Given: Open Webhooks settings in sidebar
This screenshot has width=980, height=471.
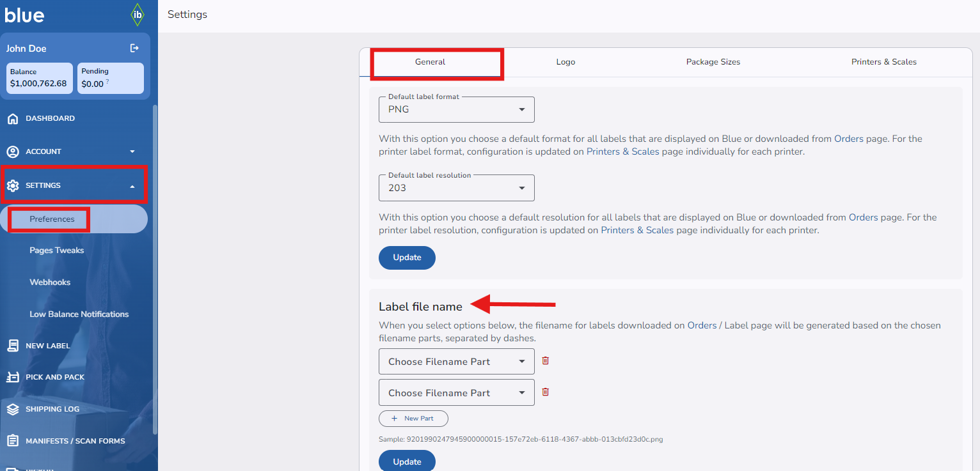Looking at the screenshot, I should (x=50, y=282).
